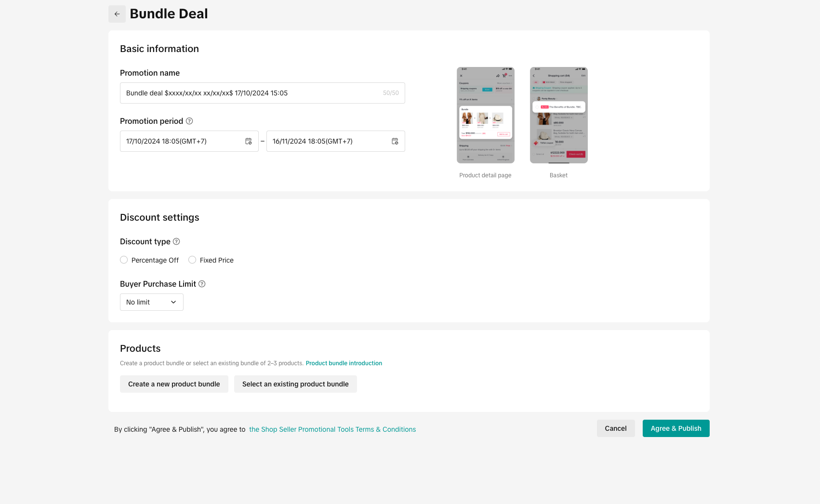Open the Product bundle introduction link
The width and height of the screenshot is (820, 504).
tap(344, 363)
